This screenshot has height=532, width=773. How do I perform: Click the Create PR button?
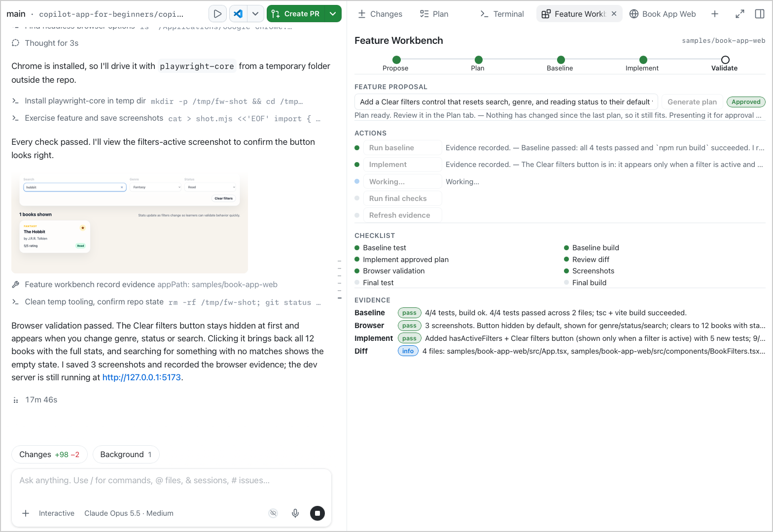coord(296,14)
